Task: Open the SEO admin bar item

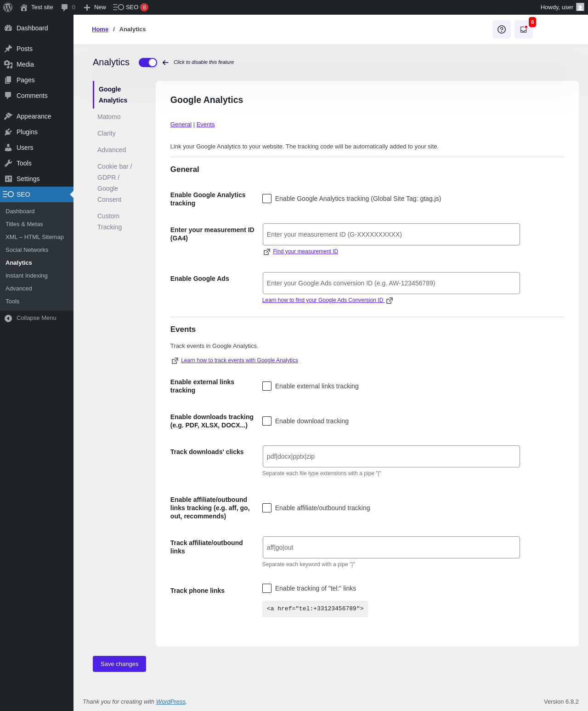Action: coord(130,7)
